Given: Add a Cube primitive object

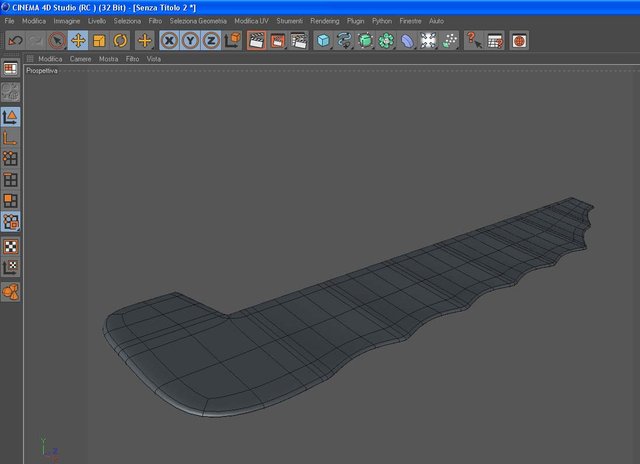Looking at the screenshot, I should point(323,40).
